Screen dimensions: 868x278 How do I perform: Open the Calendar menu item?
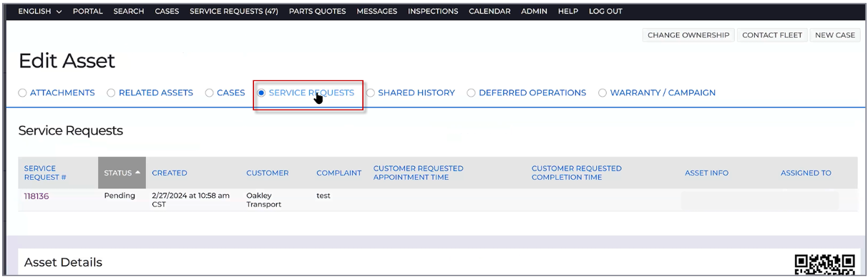[x=489, y=11]
